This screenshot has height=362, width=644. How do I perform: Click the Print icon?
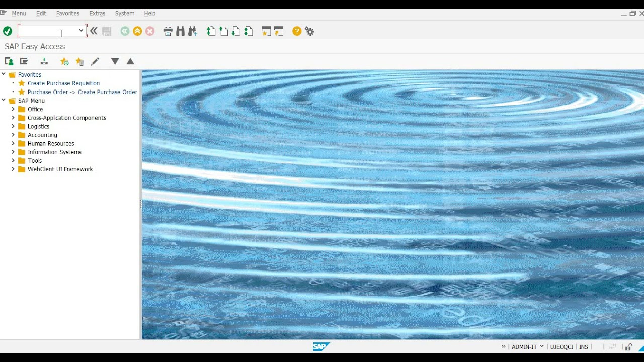point(168,31)
